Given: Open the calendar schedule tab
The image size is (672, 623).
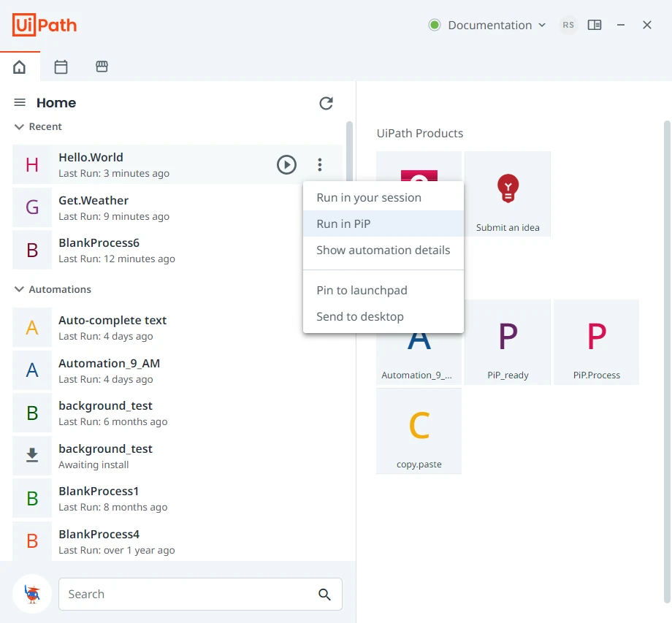Looking at the screenshot, I should point(61,67).
